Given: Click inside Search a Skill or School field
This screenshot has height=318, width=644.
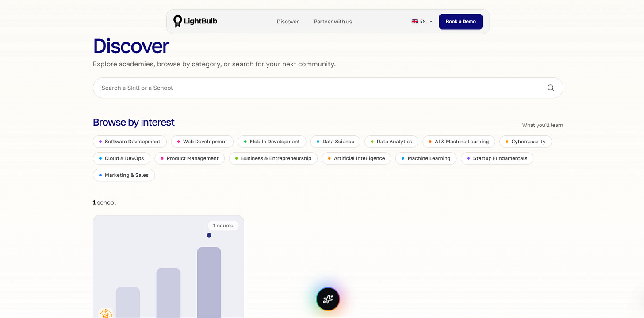Looking at the screenshot, I should tap(328, 88).
